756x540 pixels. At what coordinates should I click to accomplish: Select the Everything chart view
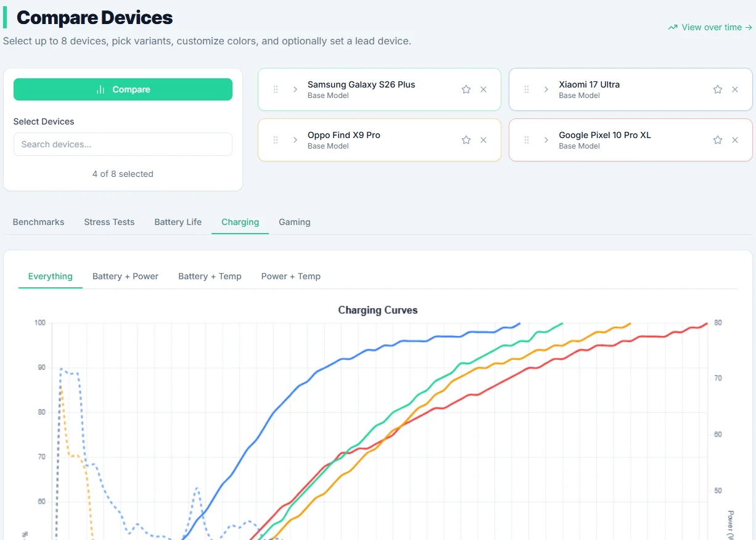51,276
